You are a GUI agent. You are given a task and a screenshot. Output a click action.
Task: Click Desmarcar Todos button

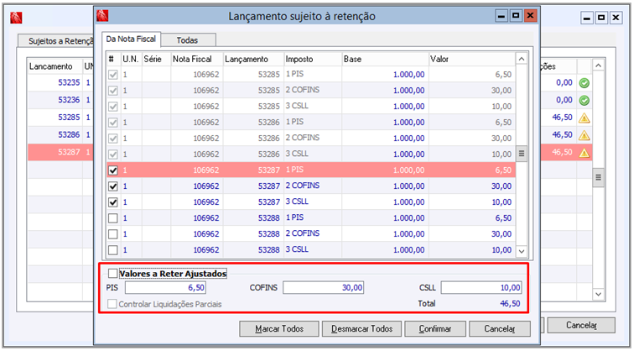pyautogui.click(x=362, y=329)
